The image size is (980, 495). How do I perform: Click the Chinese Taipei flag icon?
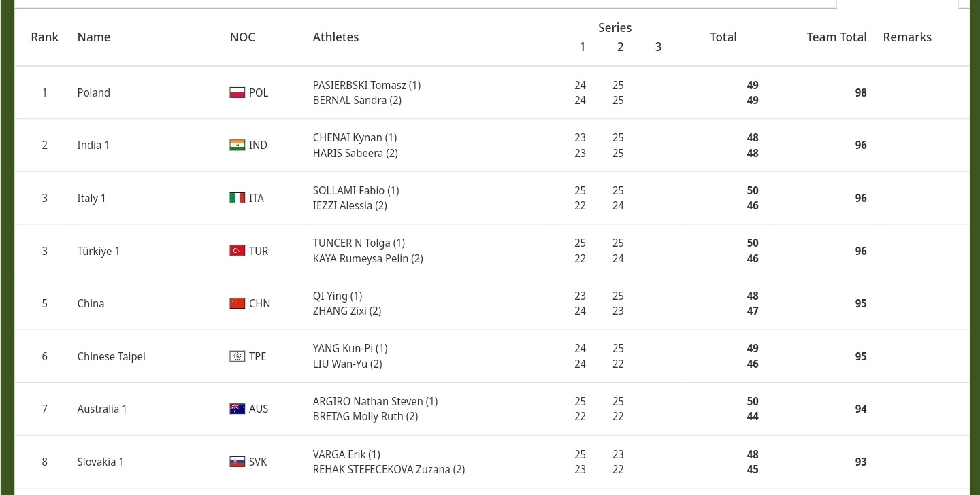[x=237, y=356]
